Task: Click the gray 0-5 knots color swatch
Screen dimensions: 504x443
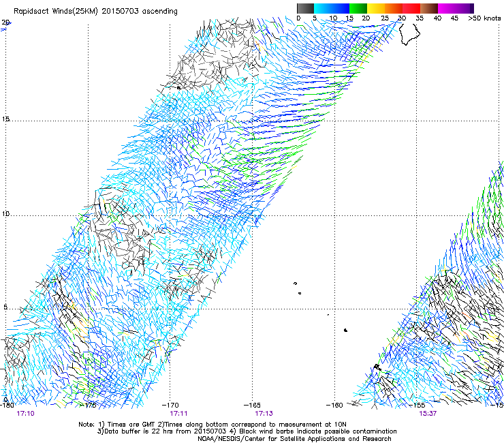Action: [305, 8]
